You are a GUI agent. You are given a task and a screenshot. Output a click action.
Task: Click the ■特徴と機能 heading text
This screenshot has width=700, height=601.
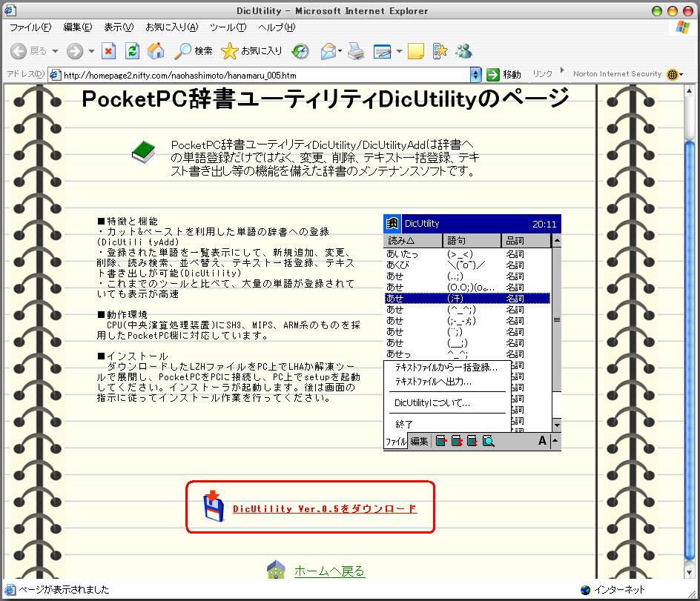pyautogui.click(x=128, y=222)
